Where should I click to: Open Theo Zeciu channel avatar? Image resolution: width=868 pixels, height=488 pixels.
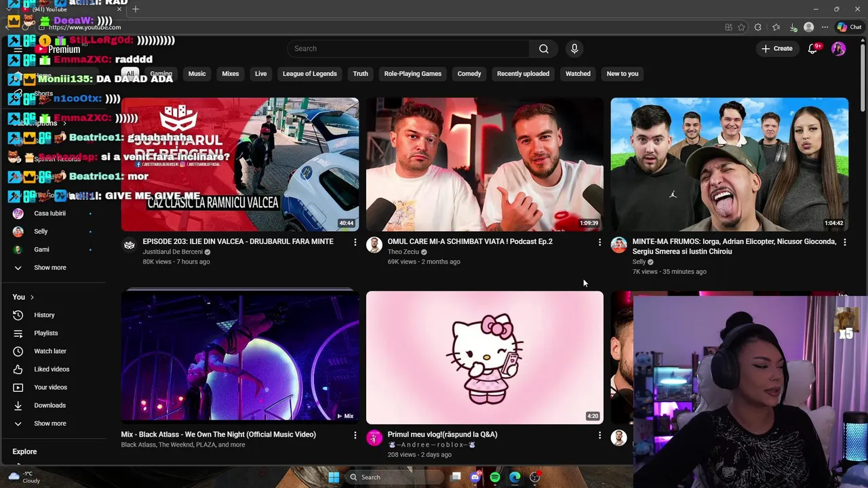pyautogui.click(x=374, y=245)
